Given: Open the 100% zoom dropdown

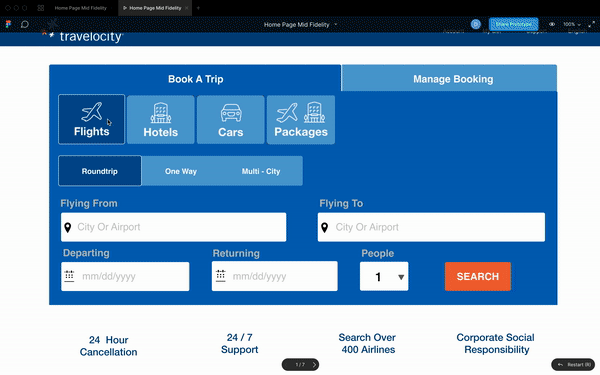Looking at the screenshot, I should click(x=572, y=24).
